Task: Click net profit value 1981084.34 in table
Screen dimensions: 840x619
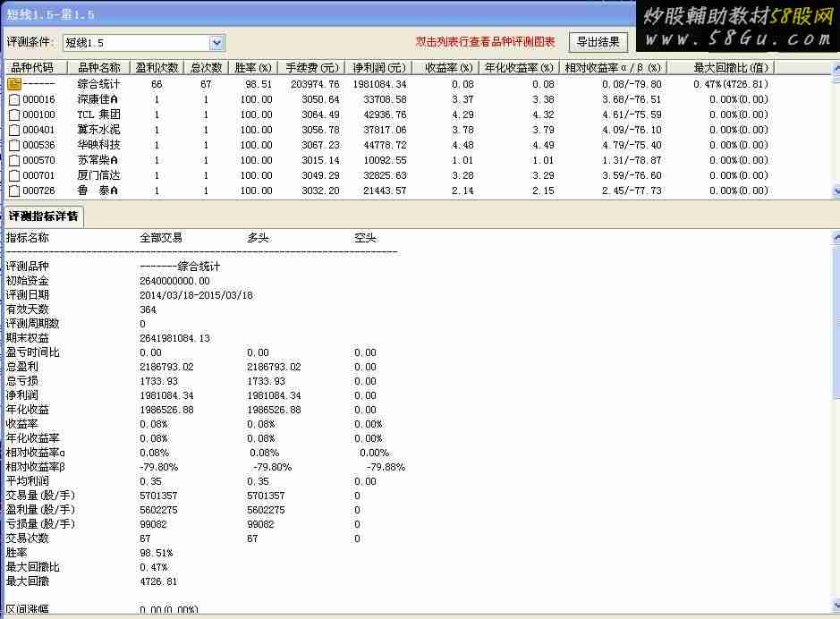Action: coord(380,84)
